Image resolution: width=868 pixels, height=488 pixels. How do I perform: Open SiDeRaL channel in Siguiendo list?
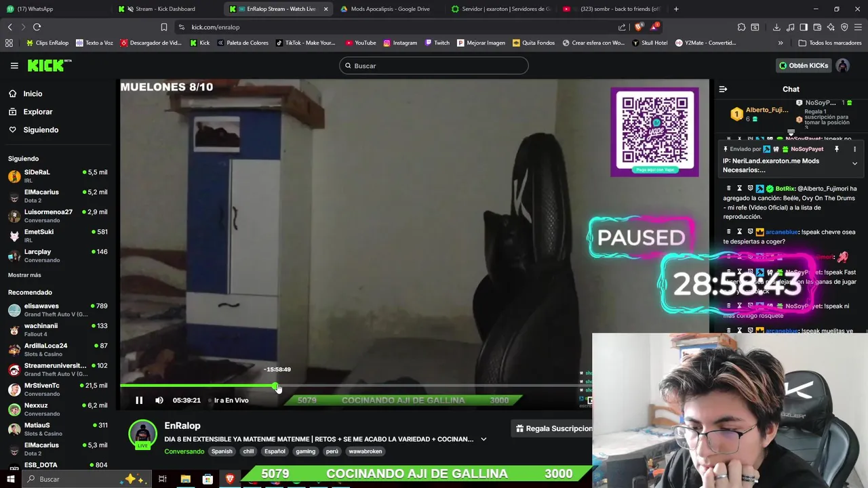[58, 176]
